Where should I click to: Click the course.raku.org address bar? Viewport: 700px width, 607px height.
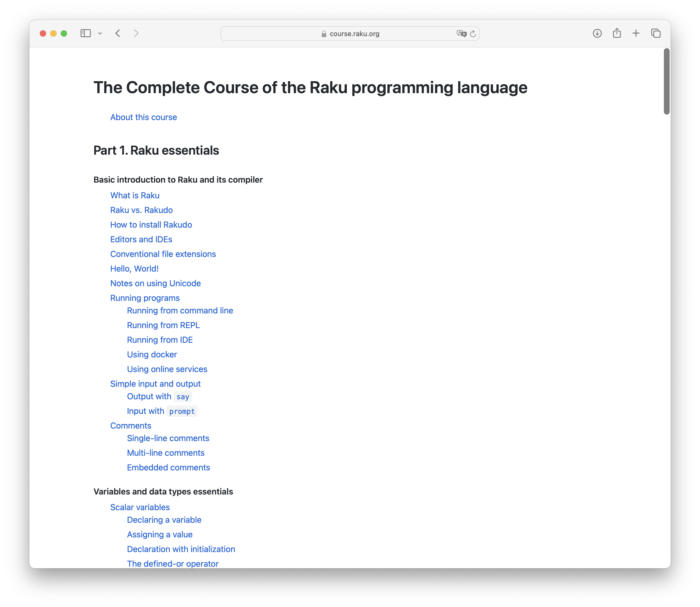tap(354, 34)
